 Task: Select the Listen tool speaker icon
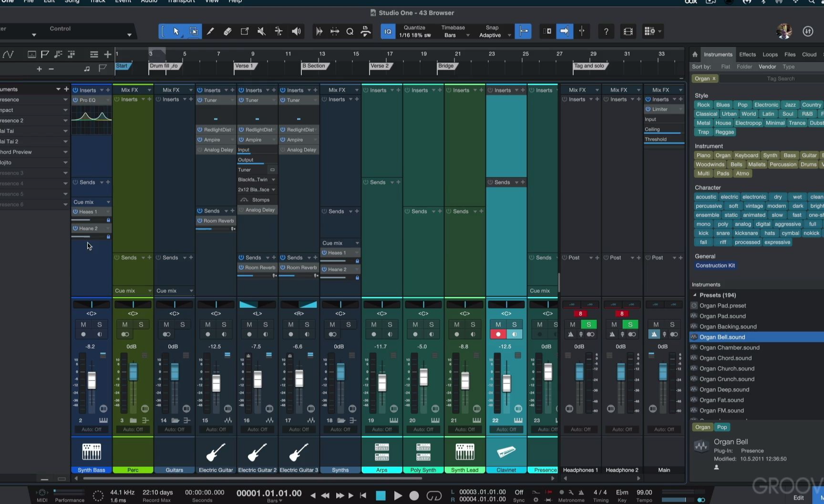(296, 31)
